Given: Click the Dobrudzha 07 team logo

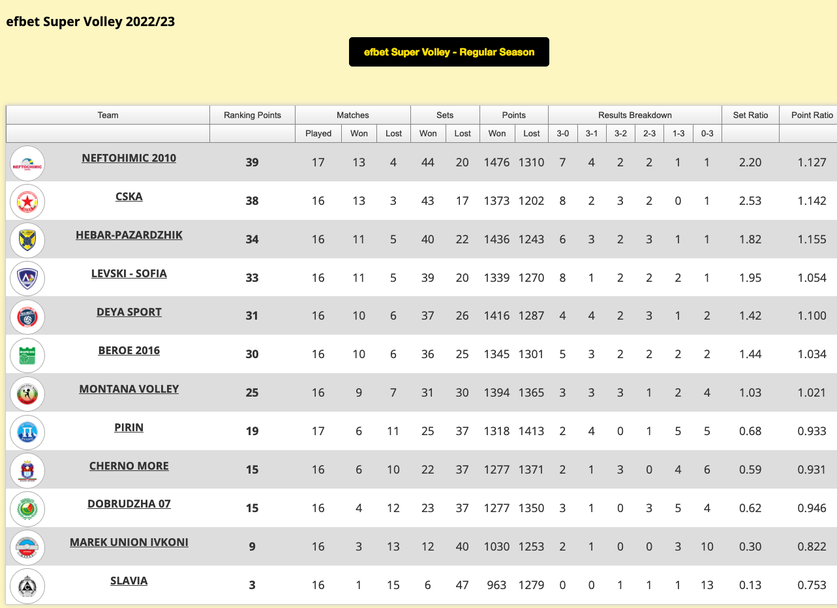Looking at the screenshot, I should click(27, 509).
